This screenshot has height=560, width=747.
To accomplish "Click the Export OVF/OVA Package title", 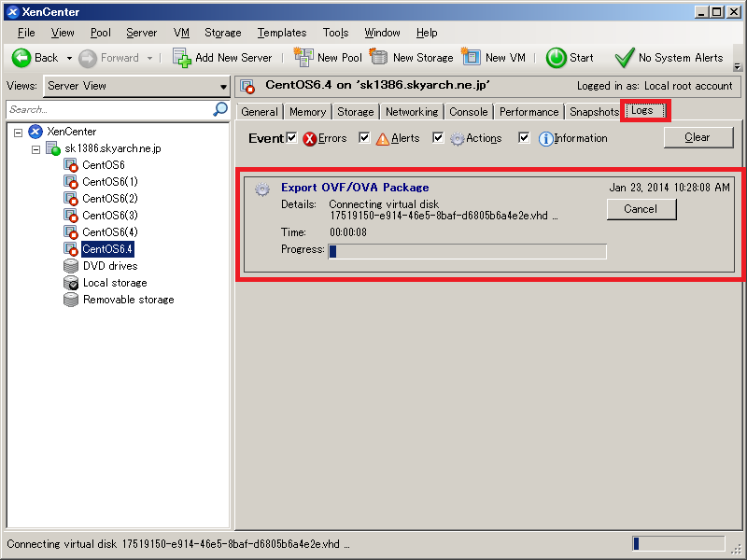I will (x=355, y=188).
